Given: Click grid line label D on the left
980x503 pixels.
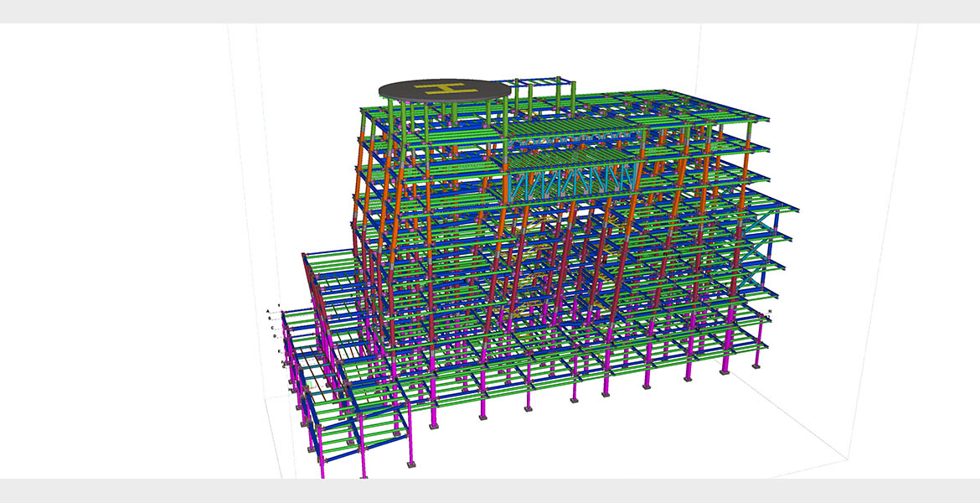Looking at the screenshot, I should 275,335.
